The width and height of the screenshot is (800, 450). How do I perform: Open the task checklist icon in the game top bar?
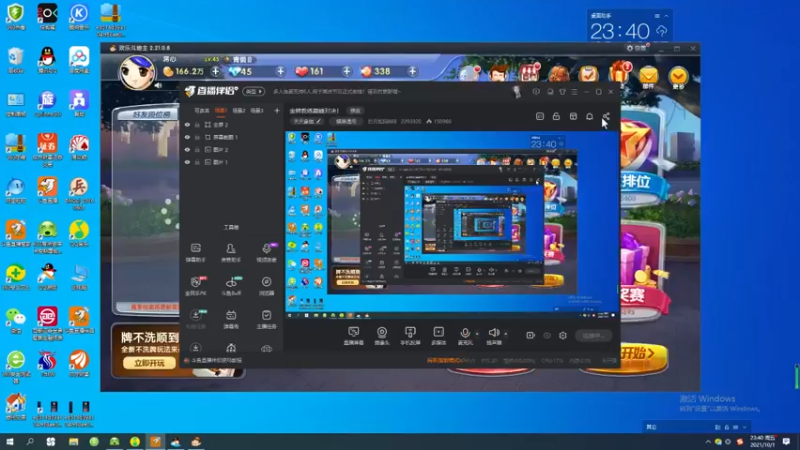click(x=588, y=73)
